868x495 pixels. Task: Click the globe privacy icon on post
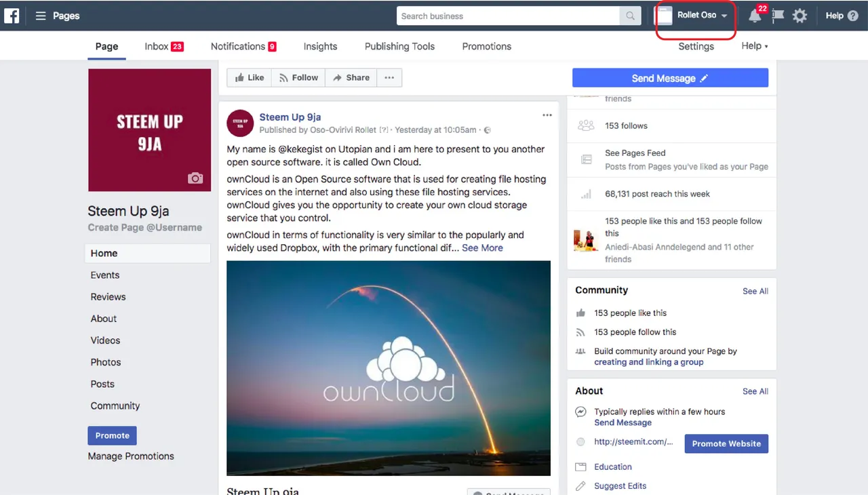pyautogui.click(x=488, y=130)
